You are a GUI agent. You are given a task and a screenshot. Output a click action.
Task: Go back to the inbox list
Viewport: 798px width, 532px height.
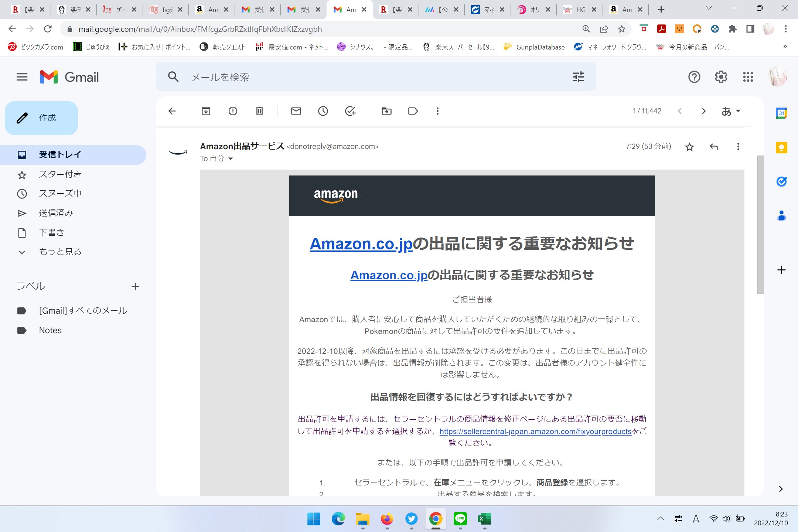[x=172, y=111]
